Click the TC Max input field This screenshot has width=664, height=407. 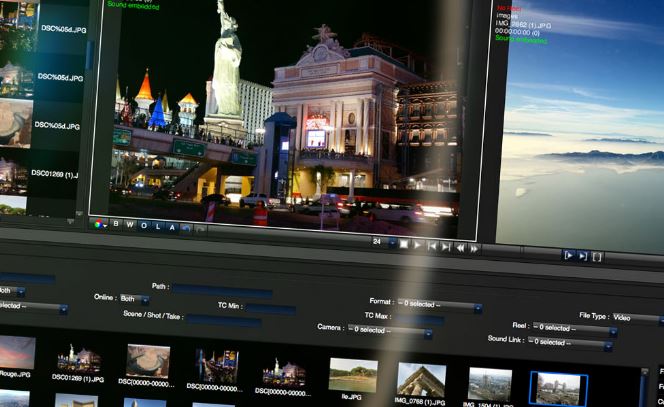[419, 319]
